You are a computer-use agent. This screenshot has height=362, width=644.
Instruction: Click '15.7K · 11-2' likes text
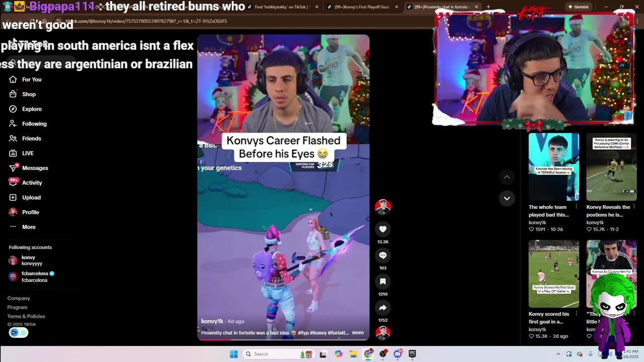click(602, 229)
